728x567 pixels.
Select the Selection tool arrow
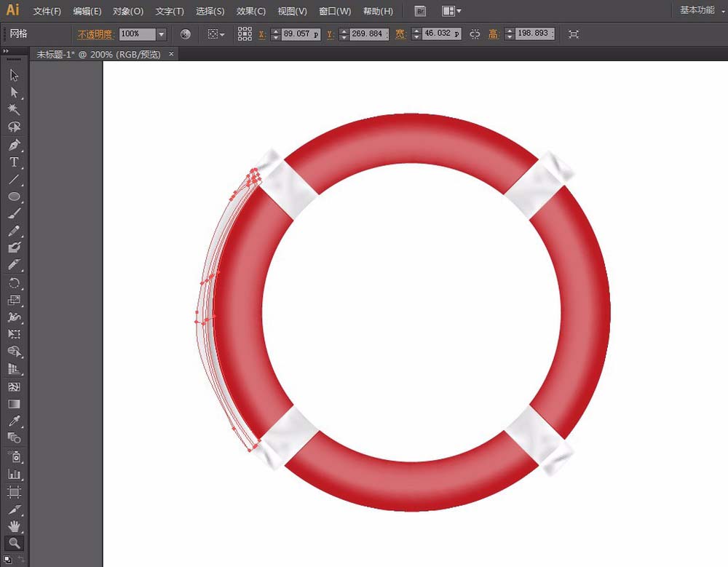coord(14,75)
